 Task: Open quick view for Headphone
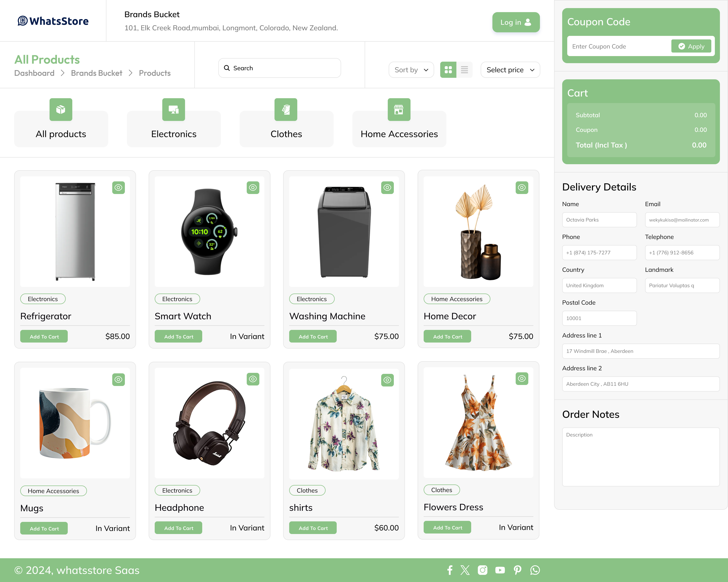253,379
